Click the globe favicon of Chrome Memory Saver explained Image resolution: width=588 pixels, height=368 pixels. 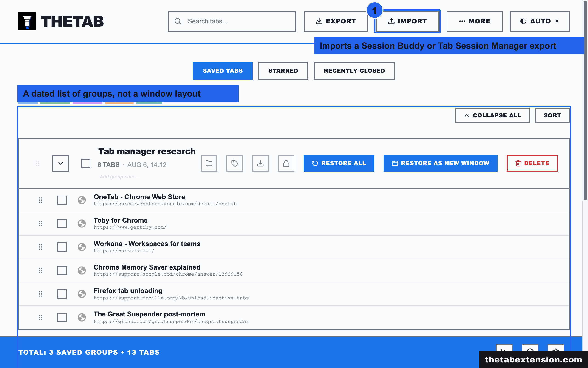click(82, 270)
